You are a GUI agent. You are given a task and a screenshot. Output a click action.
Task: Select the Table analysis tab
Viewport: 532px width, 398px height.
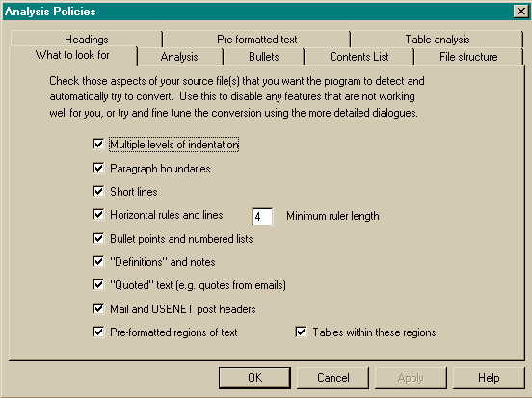pos(438,39)
